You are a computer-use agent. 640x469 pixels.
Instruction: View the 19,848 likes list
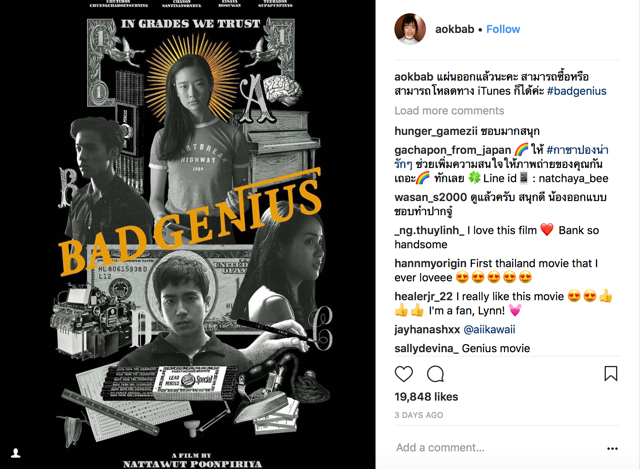[426, 397]
